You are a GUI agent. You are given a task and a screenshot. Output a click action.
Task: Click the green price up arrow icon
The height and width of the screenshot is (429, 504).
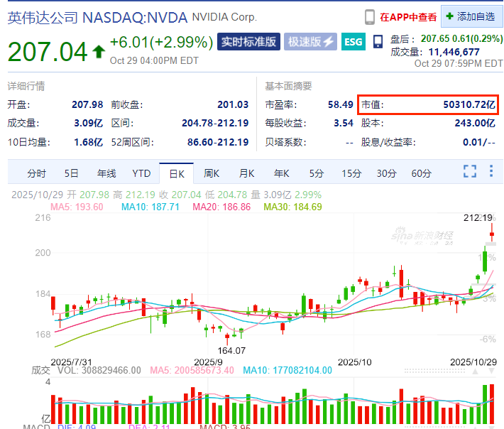pyautogui.click(x=98, y=52)
